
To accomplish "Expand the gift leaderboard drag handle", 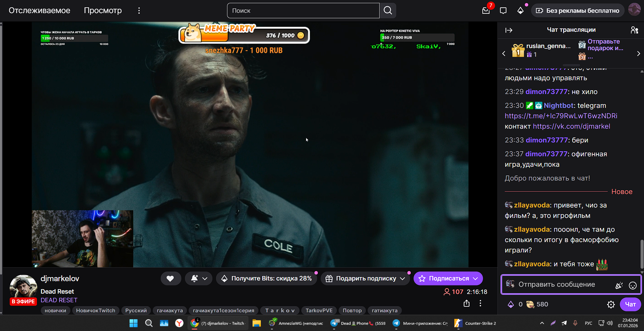I will pos(571,65).
